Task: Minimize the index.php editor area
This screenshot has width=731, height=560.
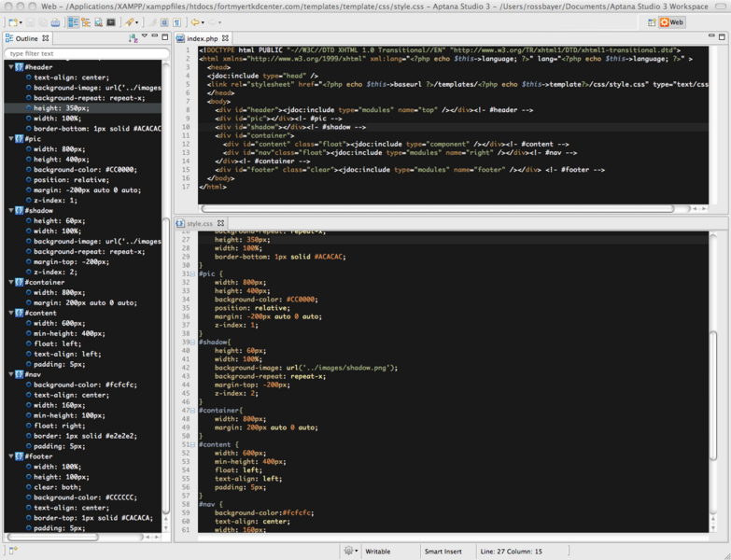Action: click(x=711, y=35)
